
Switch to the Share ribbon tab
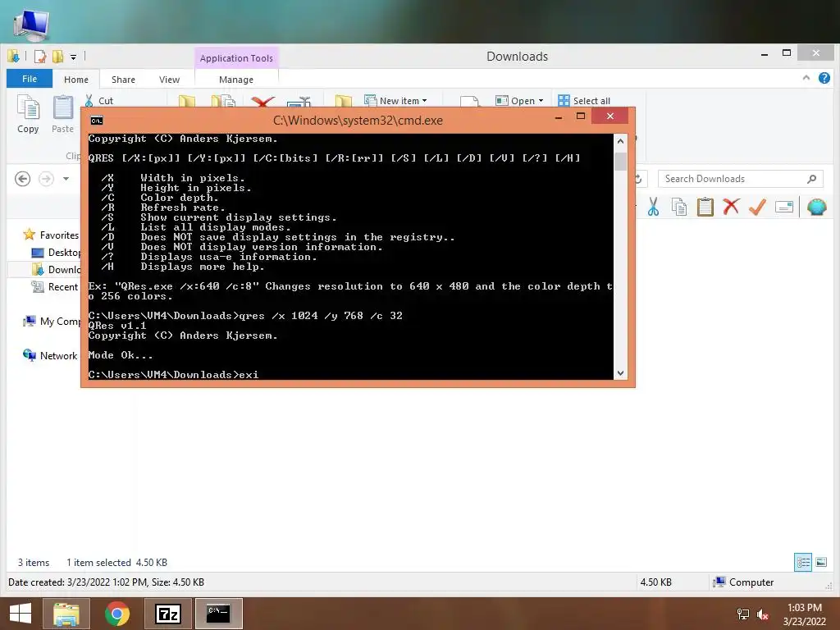123,80
